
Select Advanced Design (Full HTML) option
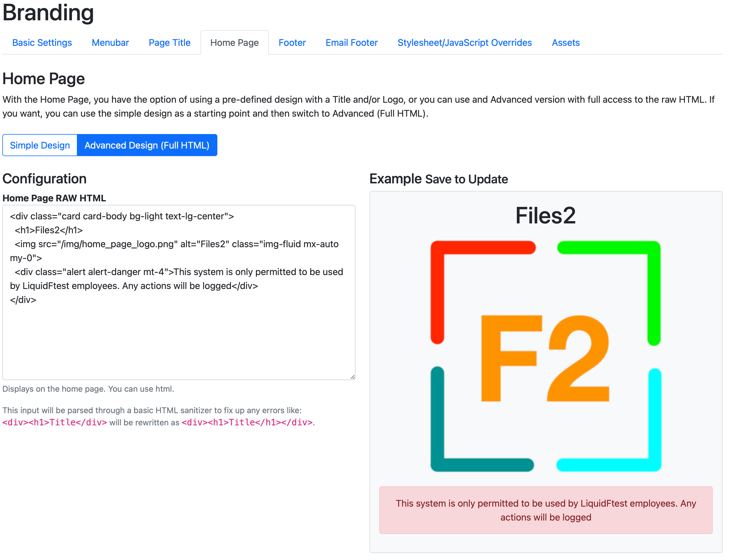147,145
